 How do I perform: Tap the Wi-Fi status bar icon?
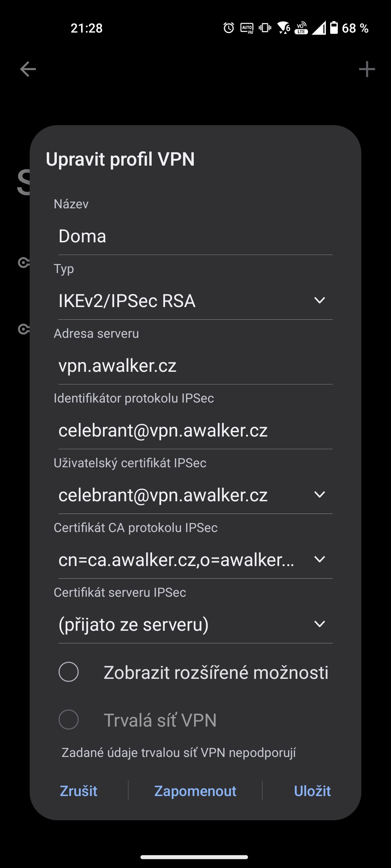coord(283,28)
